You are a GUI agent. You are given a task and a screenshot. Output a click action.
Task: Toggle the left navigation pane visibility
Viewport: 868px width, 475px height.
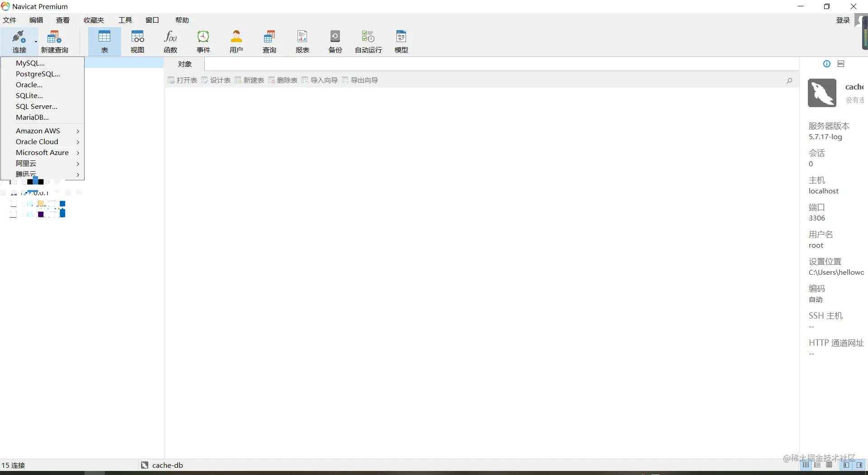(x=846, y=465)
